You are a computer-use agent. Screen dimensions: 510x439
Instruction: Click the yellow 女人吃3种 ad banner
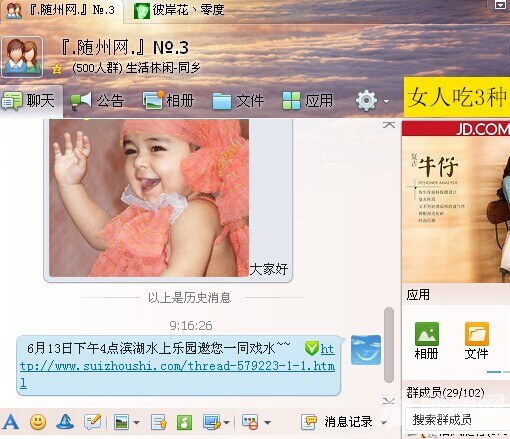[x=457, y=98]
